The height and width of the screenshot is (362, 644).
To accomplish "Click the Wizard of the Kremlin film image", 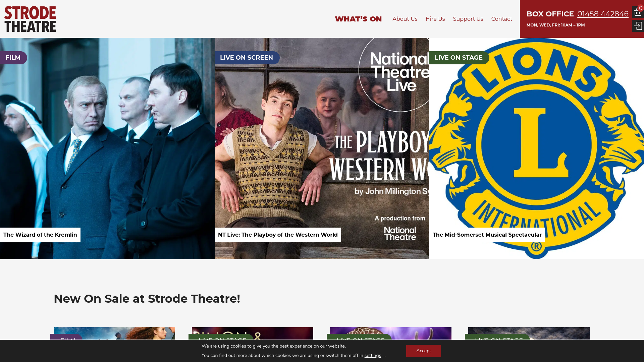I will click(x=107, y=148).
